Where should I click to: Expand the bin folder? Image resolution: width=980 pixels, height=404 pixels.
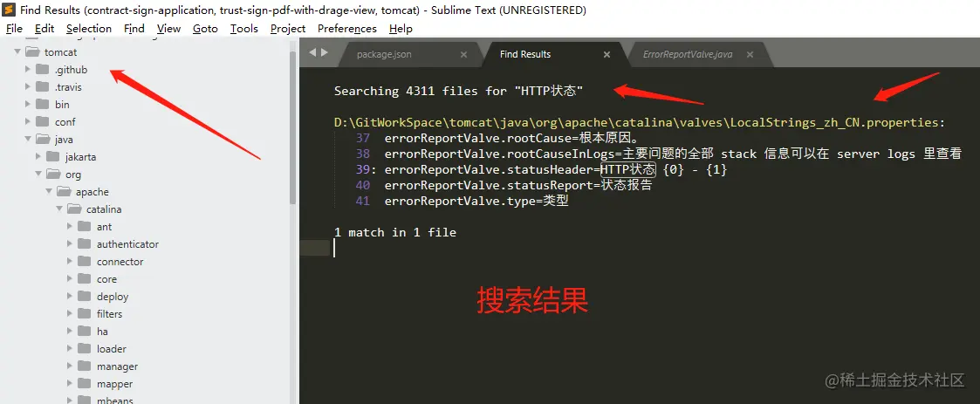[x=28, y=104]
